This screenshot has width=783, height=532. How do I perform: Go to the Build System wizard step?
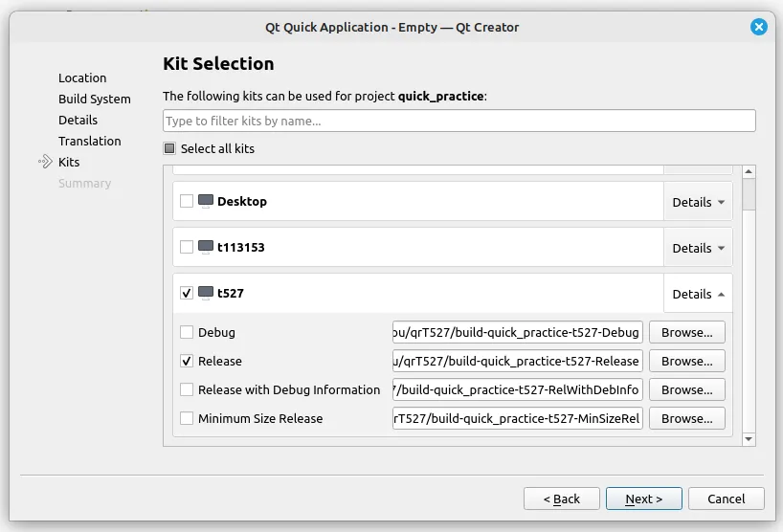coord(95,99)
